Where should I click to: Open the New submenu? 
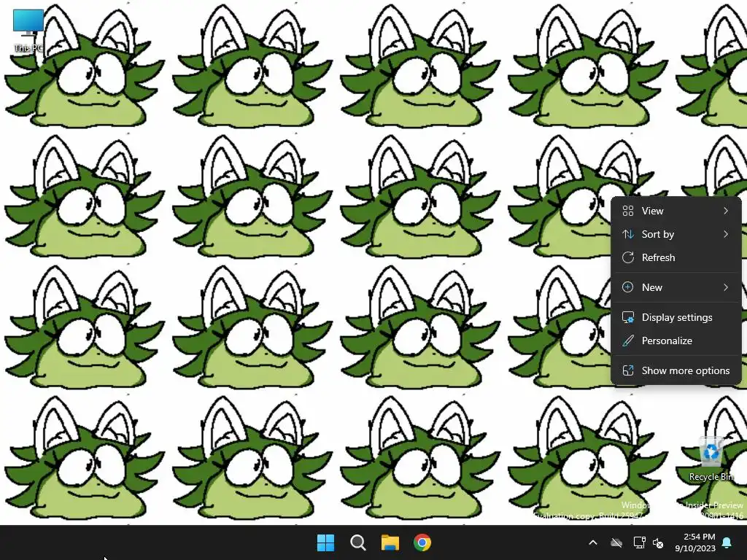(x=676, y=287)
